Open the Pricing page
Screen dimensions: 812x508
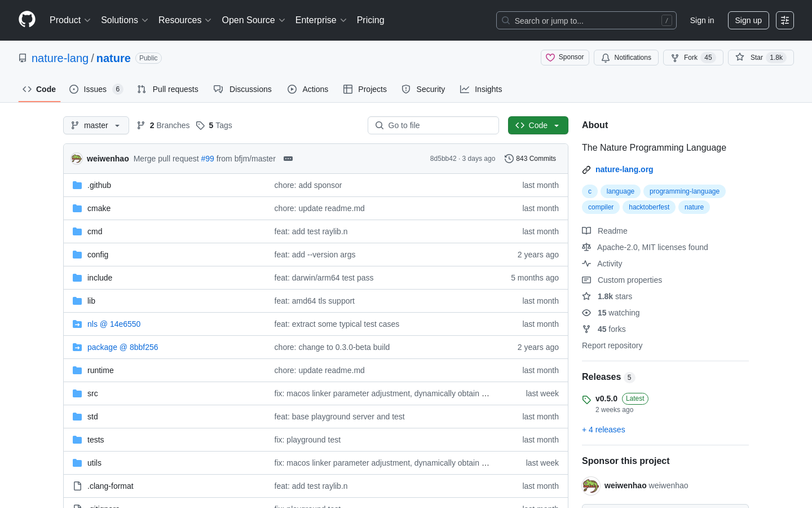370,20
